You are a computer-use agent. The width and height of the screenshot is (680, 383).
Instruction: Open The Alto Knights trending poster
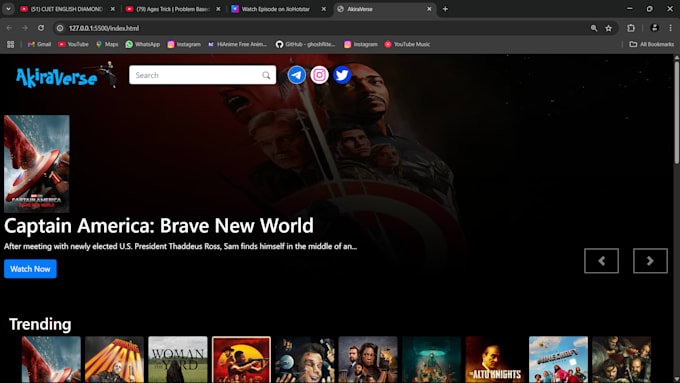coord(495,360)
